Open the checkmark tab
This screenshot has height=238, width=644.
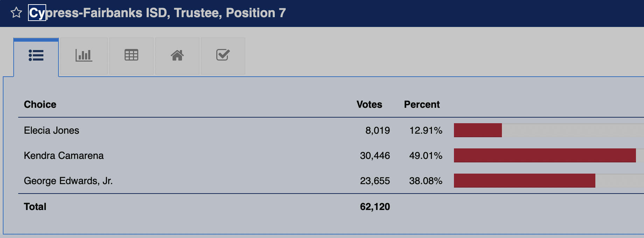223,56
